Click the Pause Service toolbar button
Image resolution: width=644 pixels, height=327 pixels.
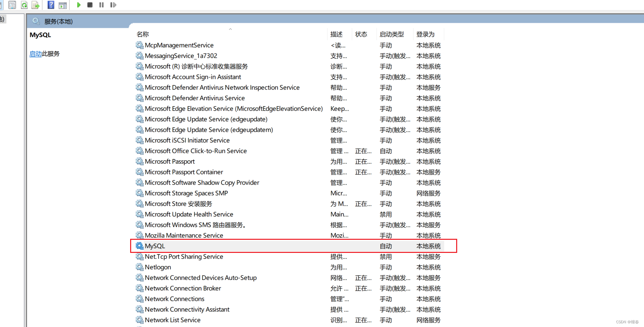(101, 5)
